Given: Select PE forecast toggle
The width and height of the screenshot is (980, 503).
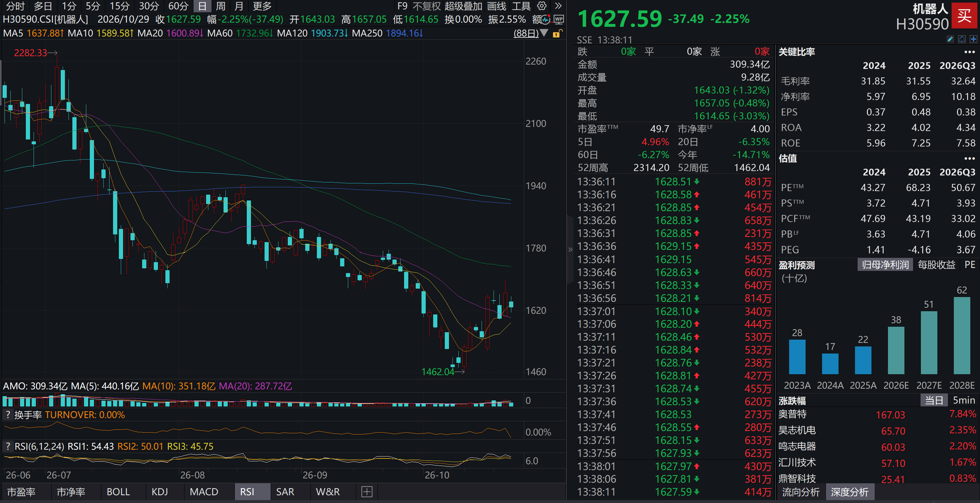Looking at the screenshot, I should point(970,265).
